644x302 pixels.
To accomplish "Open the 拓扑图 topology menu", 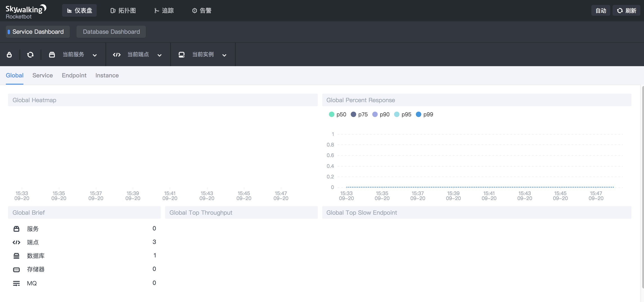I will (123, 11).
